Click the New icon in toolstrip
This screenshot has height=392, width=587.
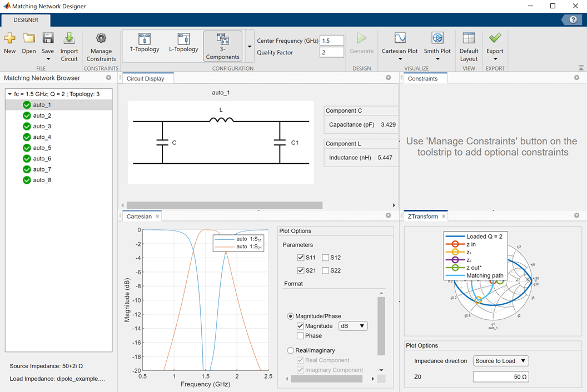(x=9, y=38)
